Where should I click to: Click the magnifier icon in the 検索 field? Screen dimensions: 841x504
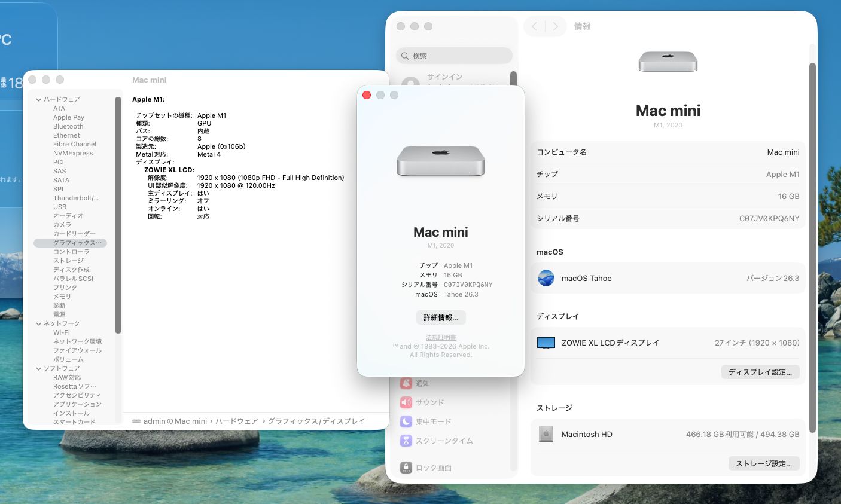tap(406, 56)
